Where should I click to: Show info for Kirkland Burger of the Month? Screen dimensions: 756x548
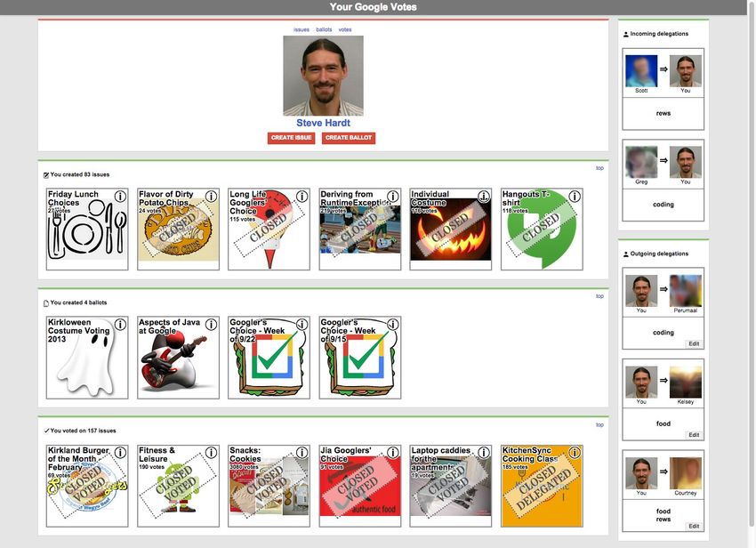tap(120, 453)
